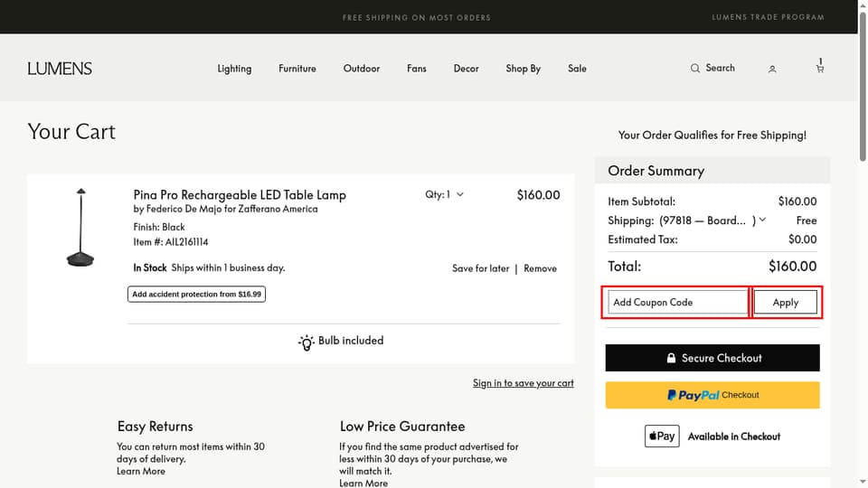The height and width of the screenshot is (488, 868).
Task: Focus the Add Coupon Code field
Action: (677, 302)
